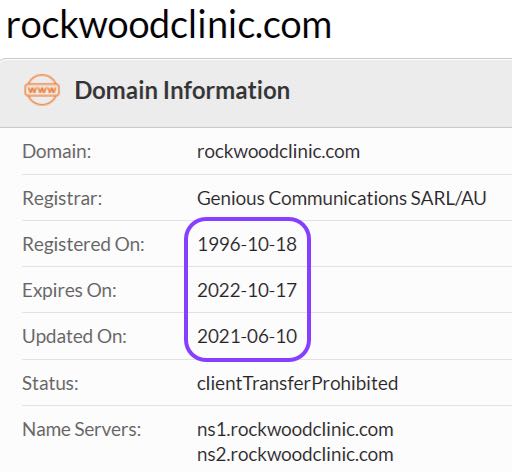Click the Domain value rockwoodclinic.com

point(278,152)
